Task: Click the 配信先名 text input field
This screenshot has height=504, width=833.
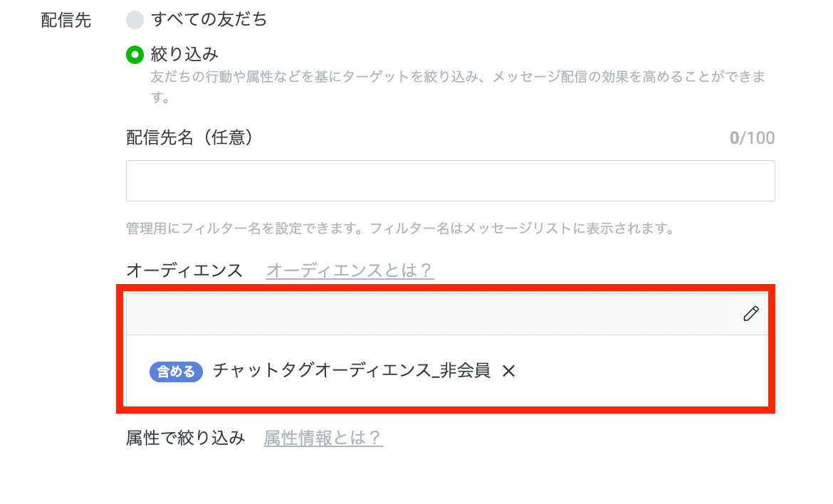Action: point(450,181)
